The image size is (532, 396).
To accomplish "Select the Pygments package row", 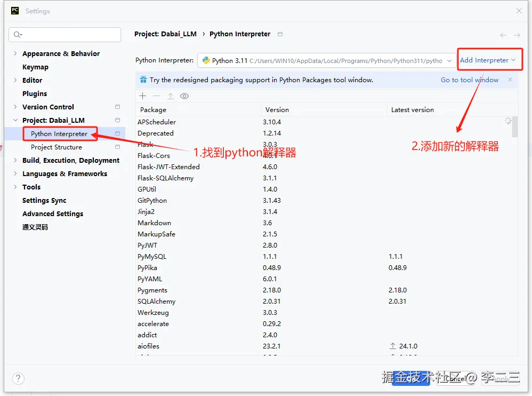I will click(324, 290).
